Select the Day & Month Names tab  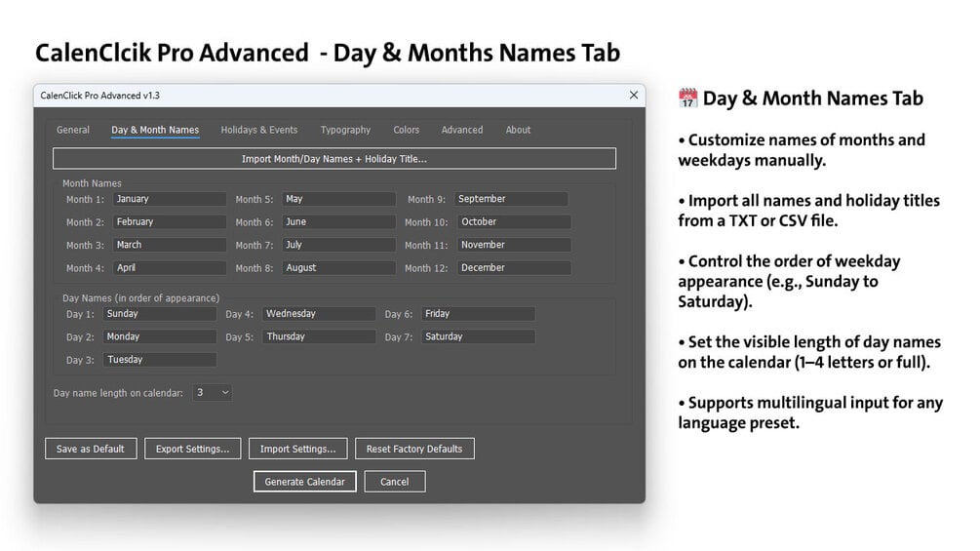click(155, 130)
